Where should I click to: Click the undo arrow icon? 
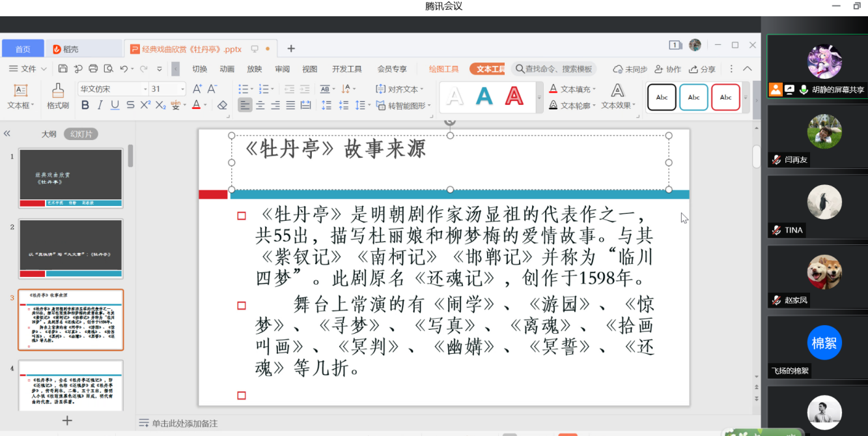click(124, 68)
